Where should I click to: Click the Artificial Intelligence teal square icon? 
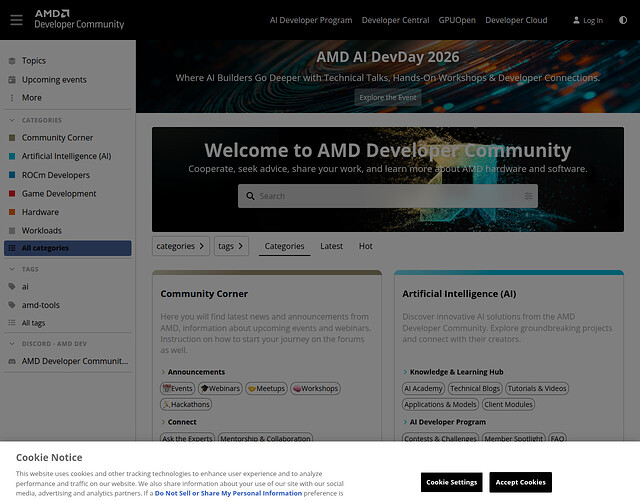point(12,156)
